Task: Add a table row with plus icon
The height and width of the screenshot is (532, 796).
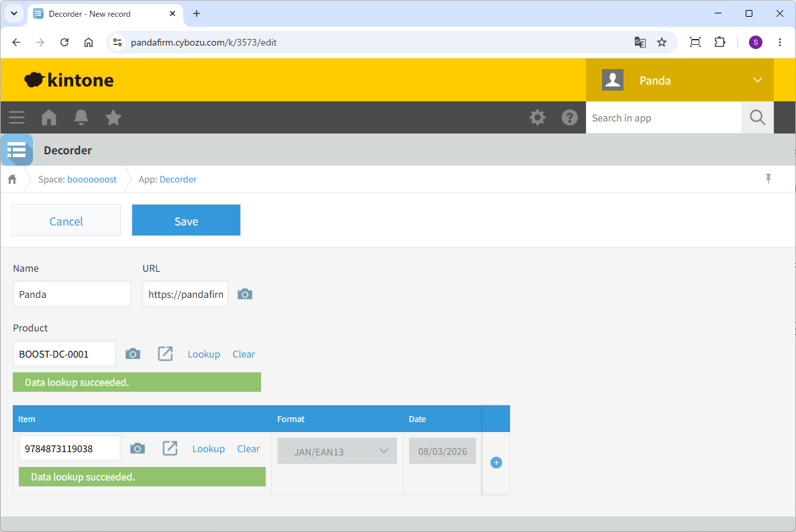Action: [497, 462]
